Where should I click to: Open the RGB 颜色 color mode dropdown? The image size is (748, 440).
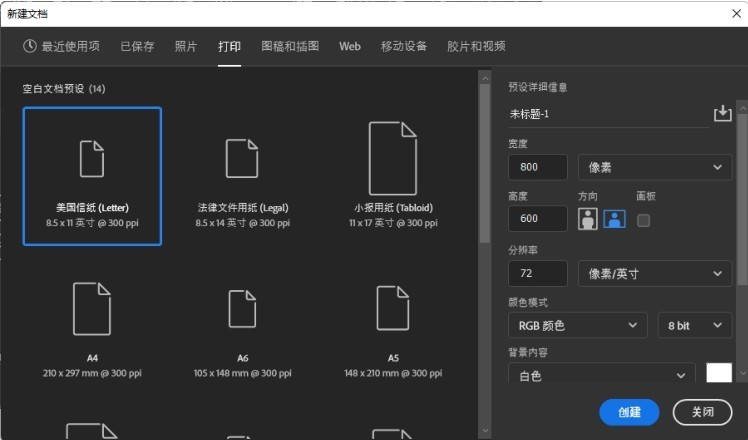[x=577, y=325]
